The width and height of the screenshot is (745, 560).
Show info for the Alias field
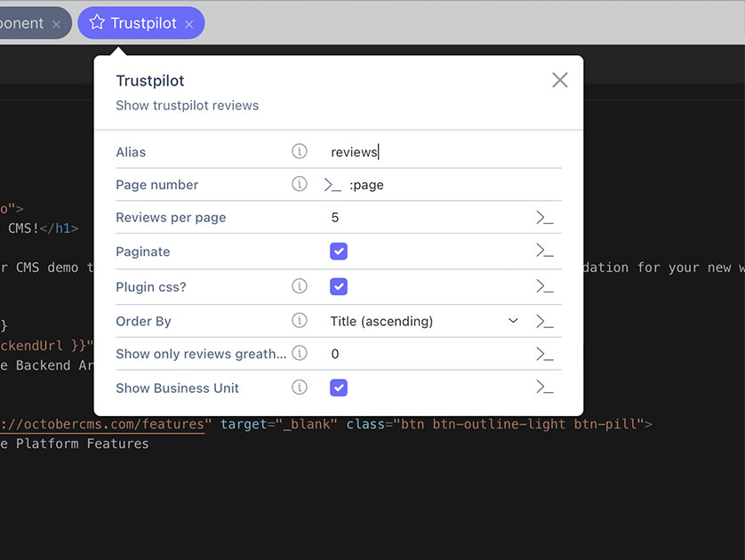coord(300,151)
